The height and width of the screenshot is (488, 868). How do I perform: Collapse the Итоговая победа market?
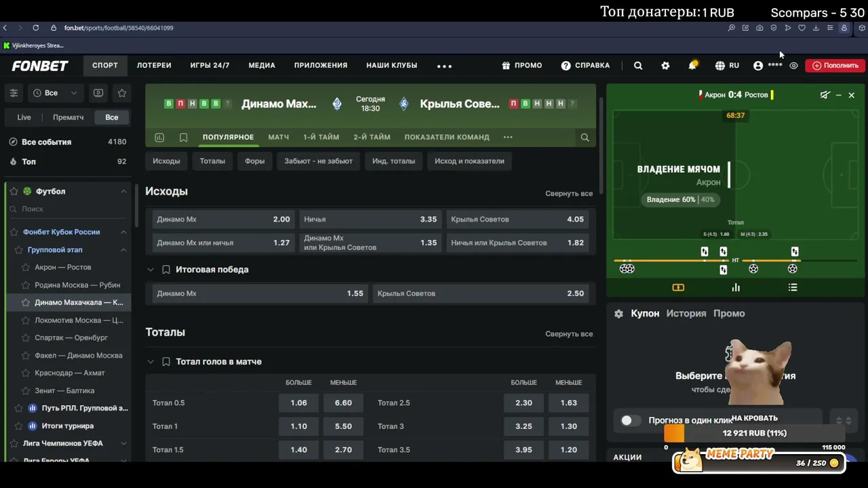point(151,270)
